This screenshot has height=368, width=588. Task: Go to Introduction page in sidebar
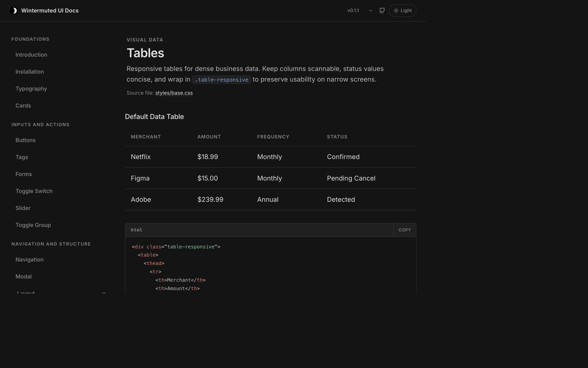click(x=31, y=55)
